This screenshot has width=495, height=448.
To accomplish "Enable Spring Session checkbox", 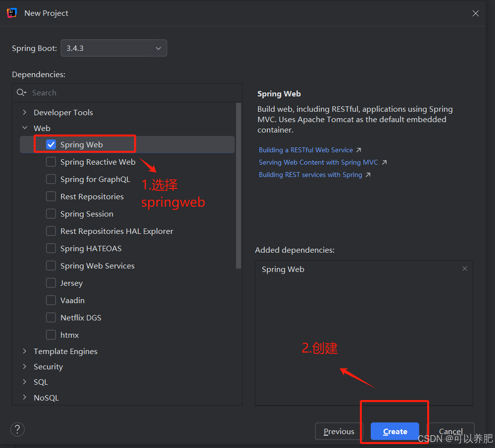I will click(51, 214).
